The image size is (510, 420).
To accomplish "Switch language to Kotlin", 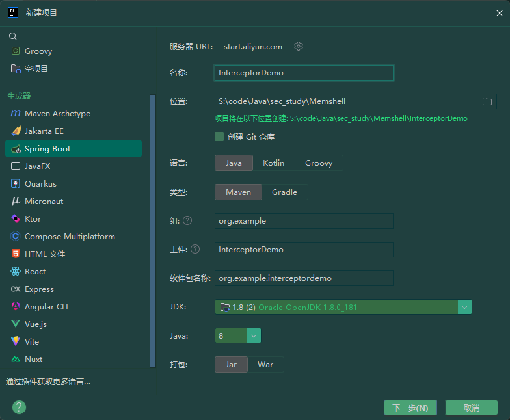I will tap(273, 163).
